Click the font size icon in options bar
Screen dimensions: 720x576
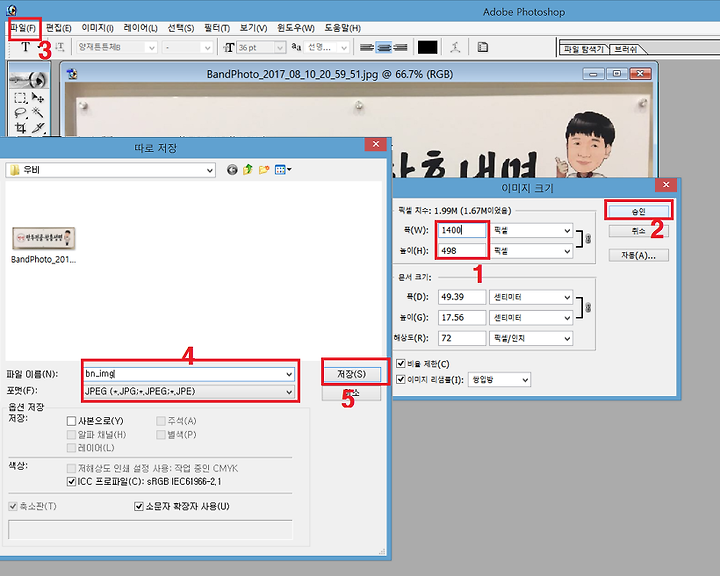[x=229, y=47]
